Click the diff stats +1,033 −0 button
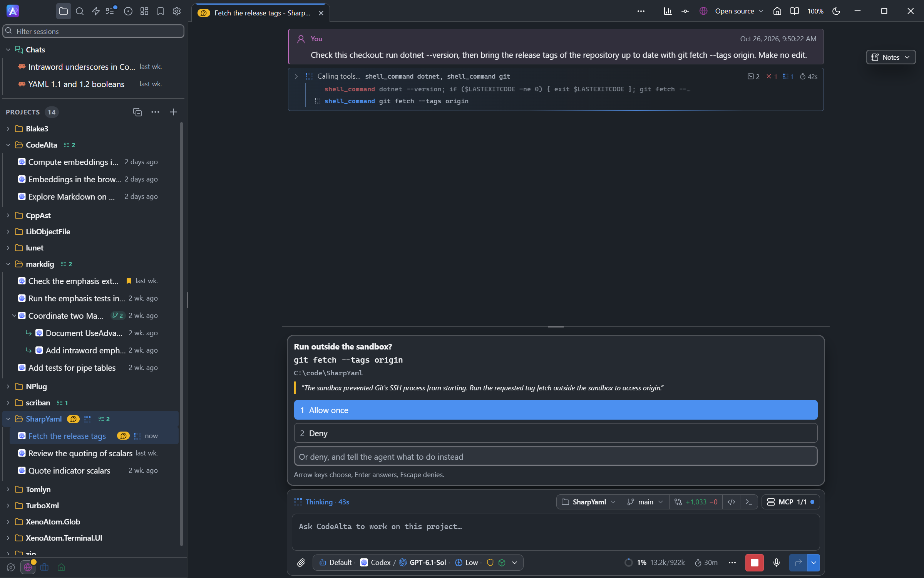 click(696, 502)
